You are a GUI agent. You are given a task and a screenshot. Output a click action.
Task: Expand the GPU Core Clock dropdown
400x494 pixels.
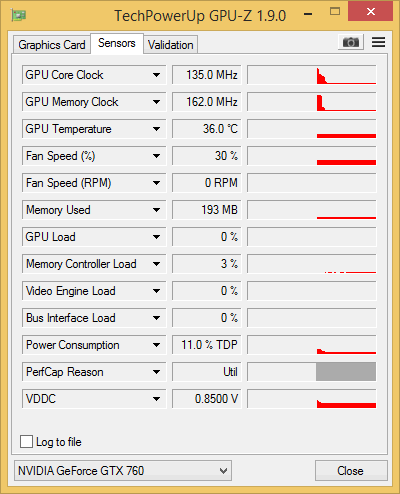157,75
